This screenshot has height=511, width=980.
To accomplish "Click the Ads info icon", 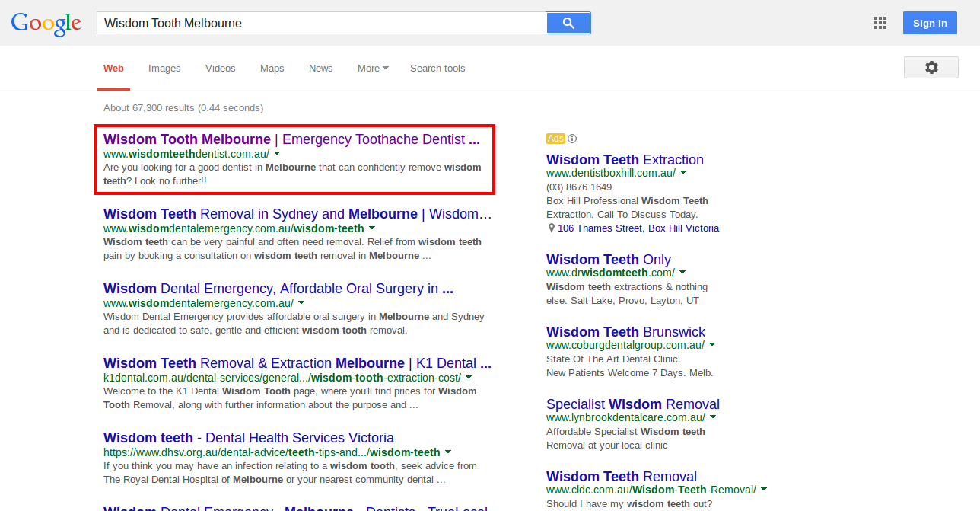I will tap(572, 139).
